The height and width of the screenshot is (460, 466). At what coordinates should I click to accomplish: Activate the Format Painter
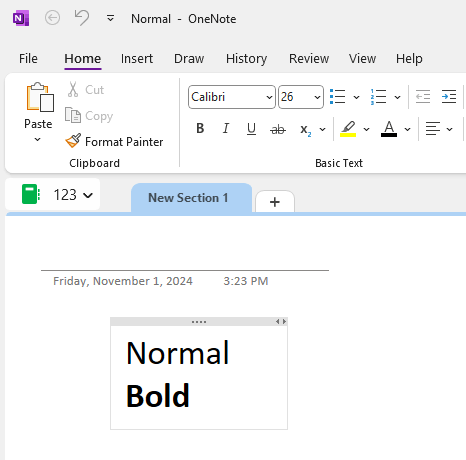(x=114, y=141)
